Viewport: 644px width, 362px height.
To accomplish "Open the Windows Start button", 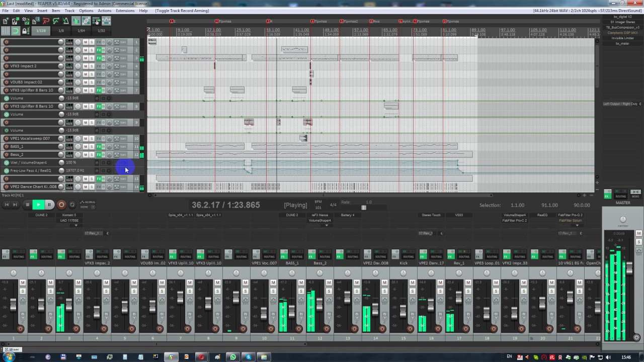I will point(9,357).
